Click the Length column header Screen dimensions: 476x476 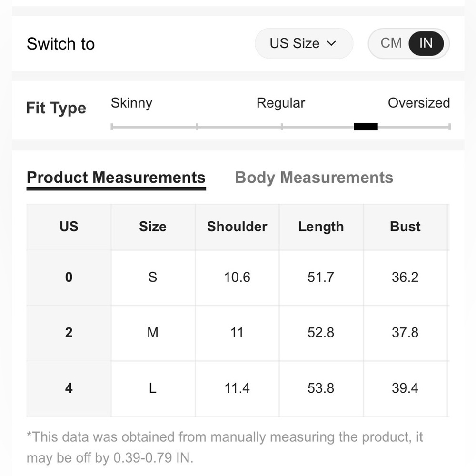click(321, 227)
